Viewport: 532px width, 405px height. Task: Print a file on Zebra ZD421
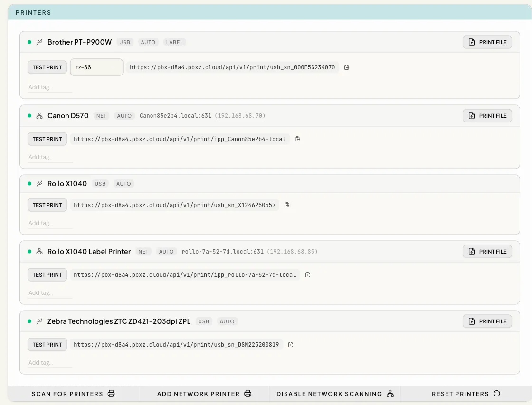click(x=487, y=321)
